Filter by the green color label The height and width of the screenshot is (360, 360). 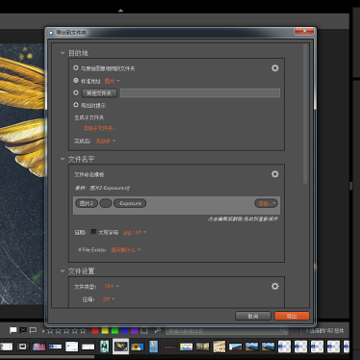[115, 330]
